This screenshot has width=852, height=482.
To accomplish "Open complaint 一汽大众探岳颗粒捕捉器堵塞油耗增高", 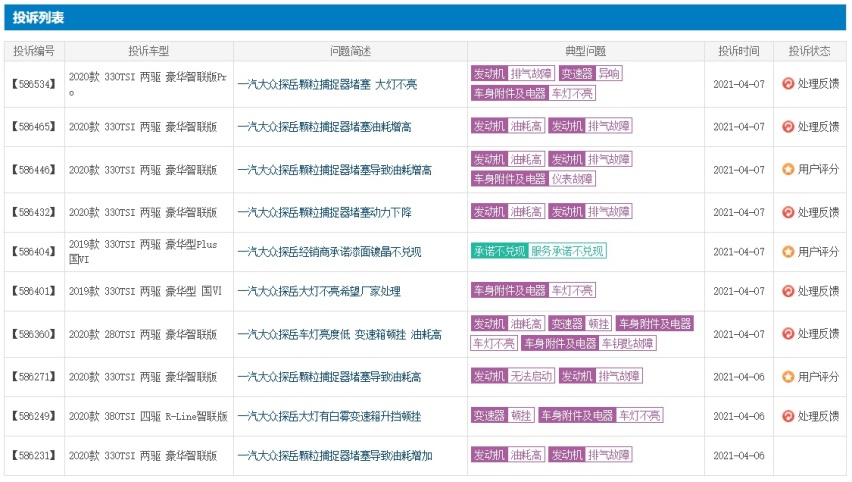I will coord(324,127).
